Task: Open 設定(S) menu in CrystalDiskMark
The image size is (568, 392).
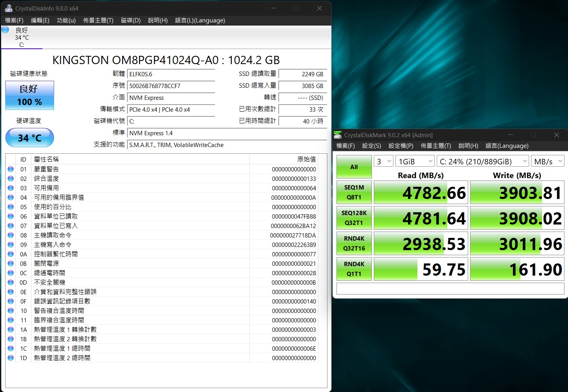Action: click(371, 146)
